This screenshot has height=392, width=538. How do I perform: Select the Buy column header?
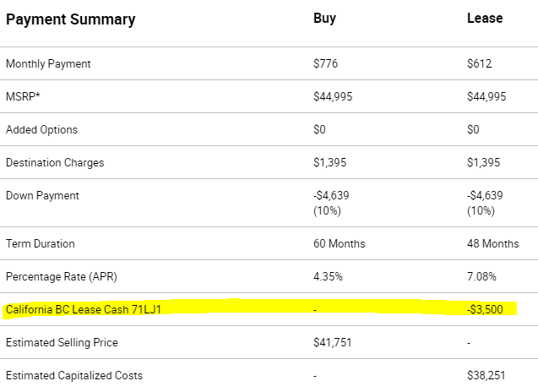(x=324, y=19)
